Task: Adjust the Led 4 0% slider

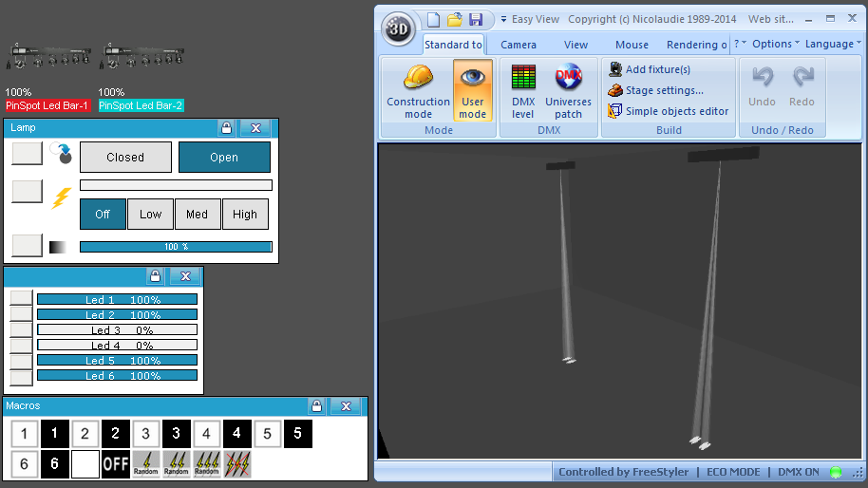Action: point(118,345)
